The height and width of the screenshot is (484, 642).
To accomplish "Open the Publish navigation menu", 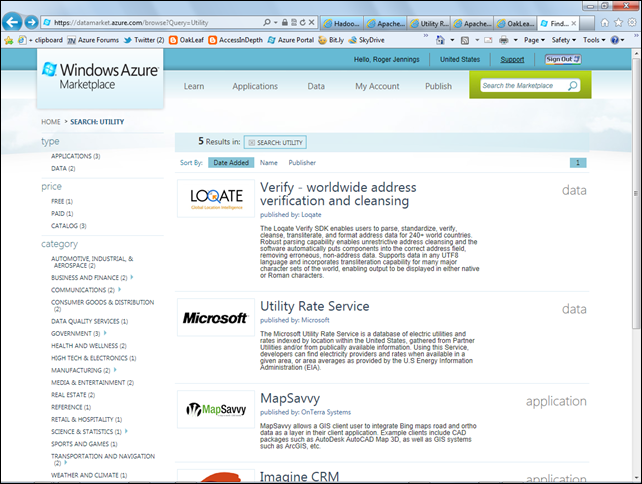I will coord(439,86).
